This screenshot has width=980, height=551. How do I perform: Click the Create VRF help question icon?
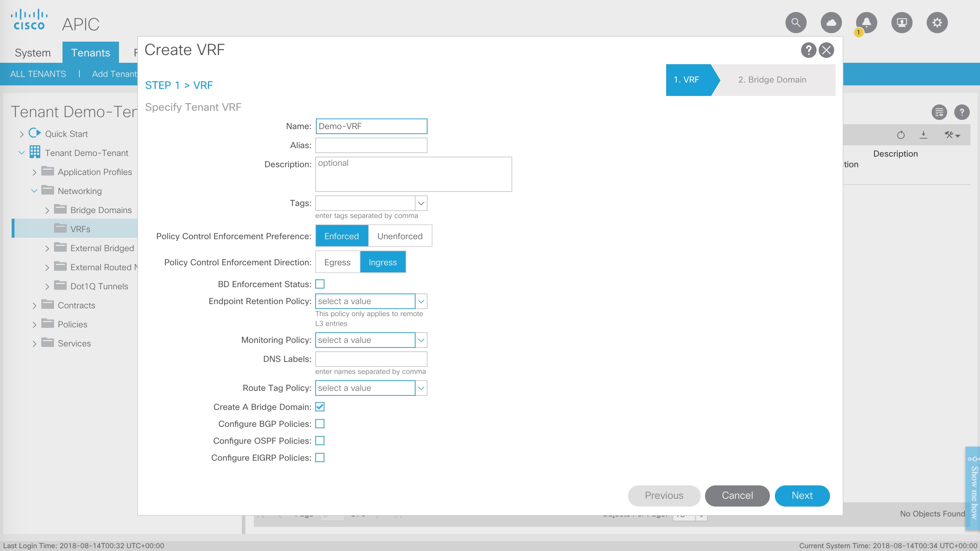coord(808,50)
